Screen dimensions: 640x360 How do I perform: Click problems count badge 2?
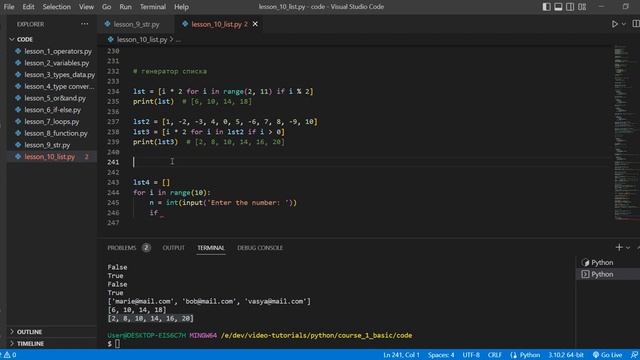146,248
